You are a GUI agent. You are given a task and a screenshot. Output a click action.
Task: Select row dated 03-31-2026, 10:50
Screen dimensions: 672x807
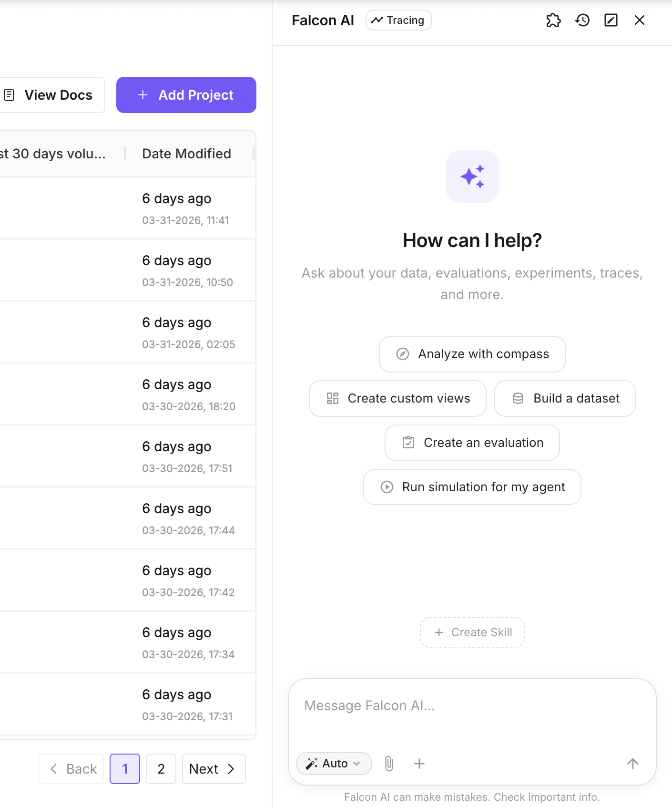tap(128, 270)
